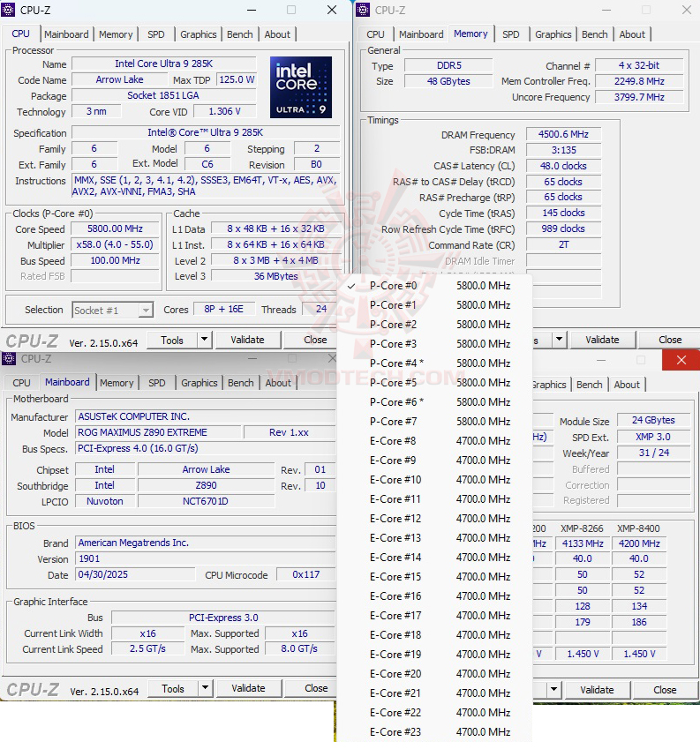The width and height of the screenshot is (700, 749).
Task: Click CPU-Z app icon in top-left window title
Action: click(8, 10)
